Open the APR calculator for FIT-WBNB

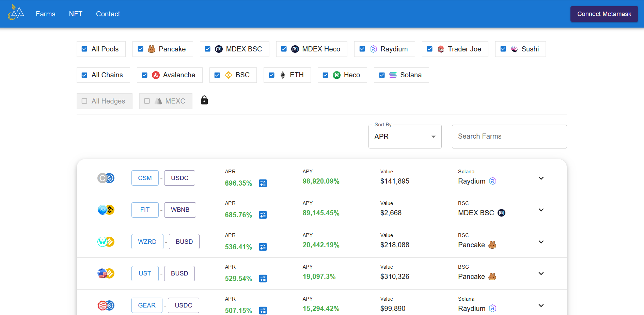pyautogui.click(x=263, y=215)
